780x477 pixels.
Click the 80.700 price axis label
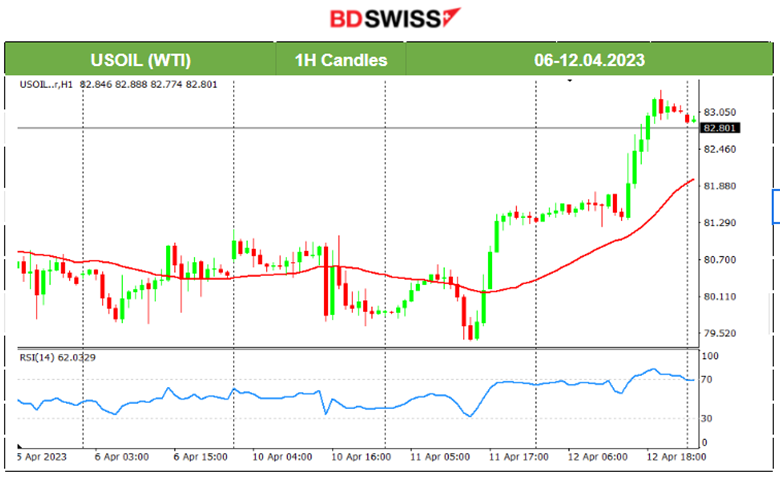(x=720, y=259)
